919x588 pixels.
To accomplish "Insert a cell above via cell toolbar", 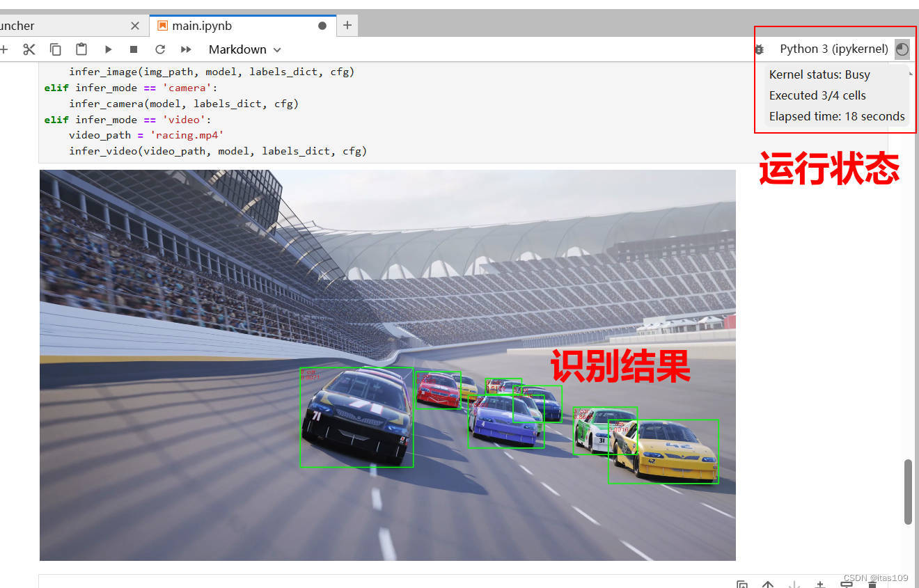I will (820, 585).
